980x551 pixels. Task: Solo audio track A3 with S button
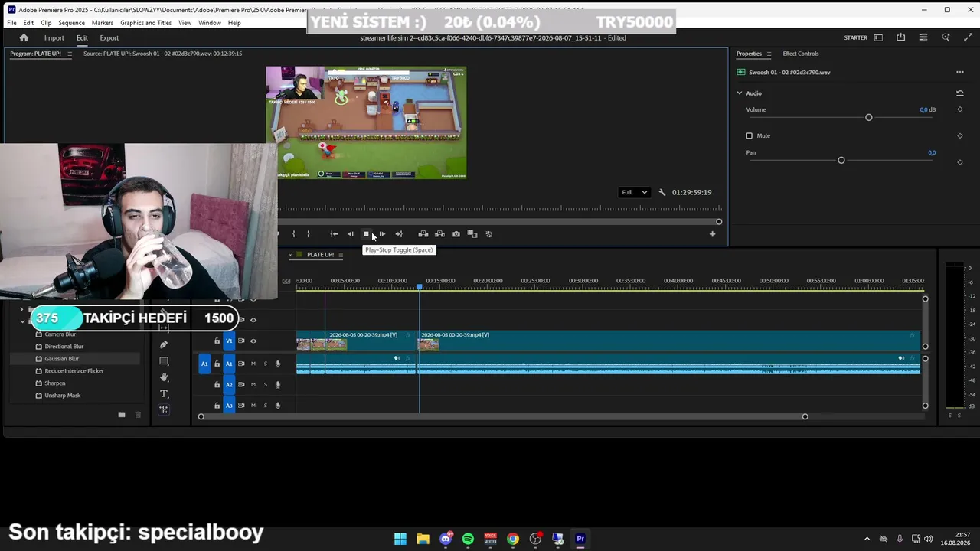(x=266, y=406)
